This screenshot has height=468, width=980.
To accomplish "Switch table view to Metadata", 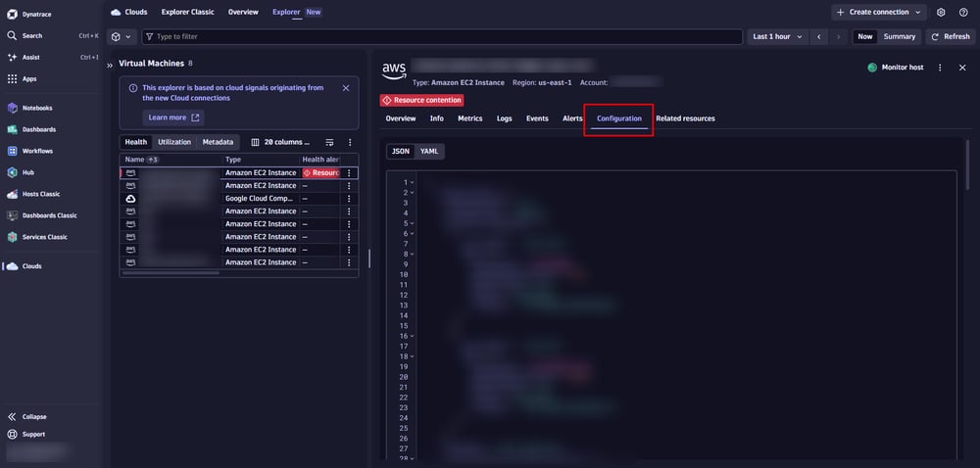I will pyautogui.click(x=218, y=142).
